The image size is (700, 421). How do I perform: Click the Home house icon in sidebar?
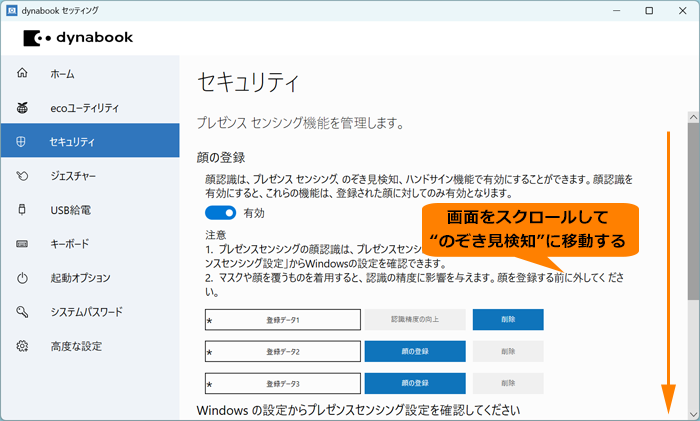[22, 73]
